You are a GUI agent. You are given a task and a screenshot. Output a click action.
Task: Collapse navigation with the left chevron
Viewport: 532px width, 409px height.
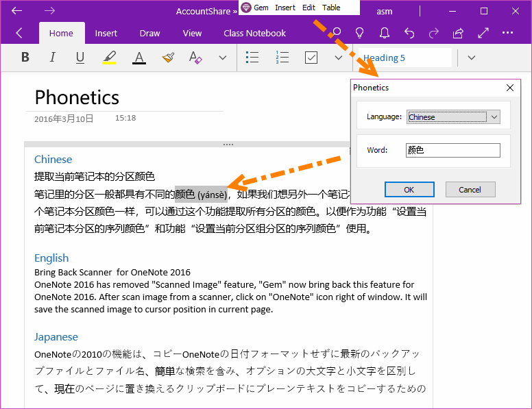click(19, 33)
